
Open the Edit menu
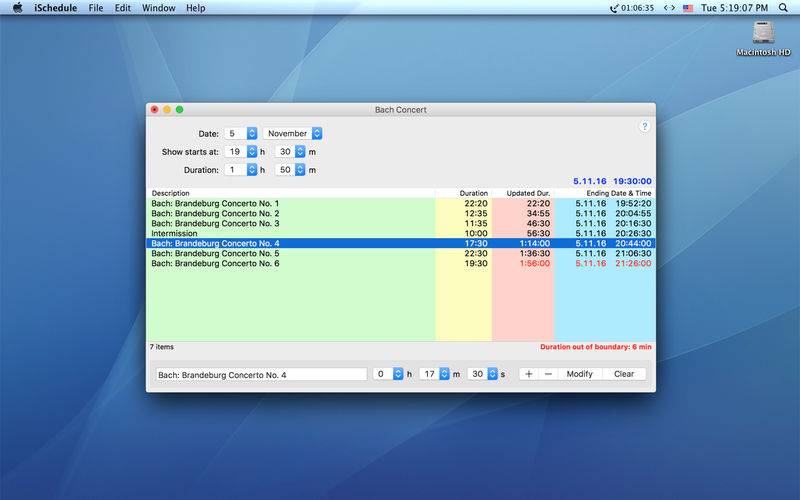122,8
